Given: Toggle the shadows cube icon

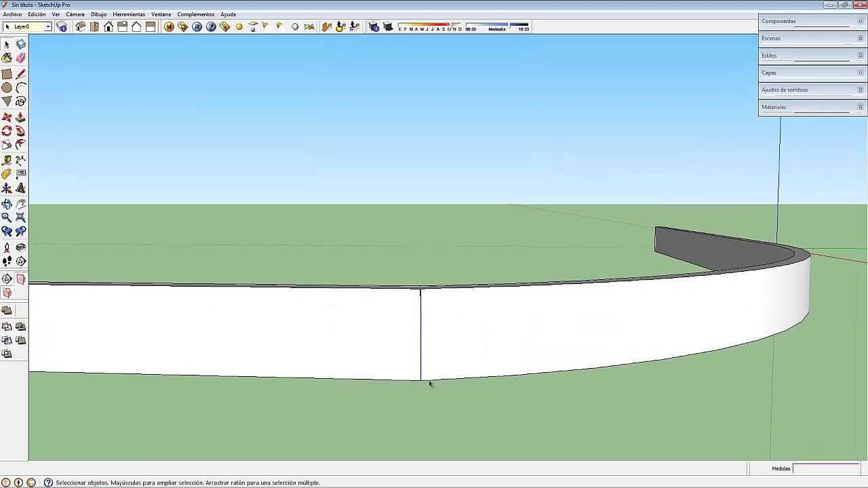Looking at the screenshot, I should click(x=388, y=27).
